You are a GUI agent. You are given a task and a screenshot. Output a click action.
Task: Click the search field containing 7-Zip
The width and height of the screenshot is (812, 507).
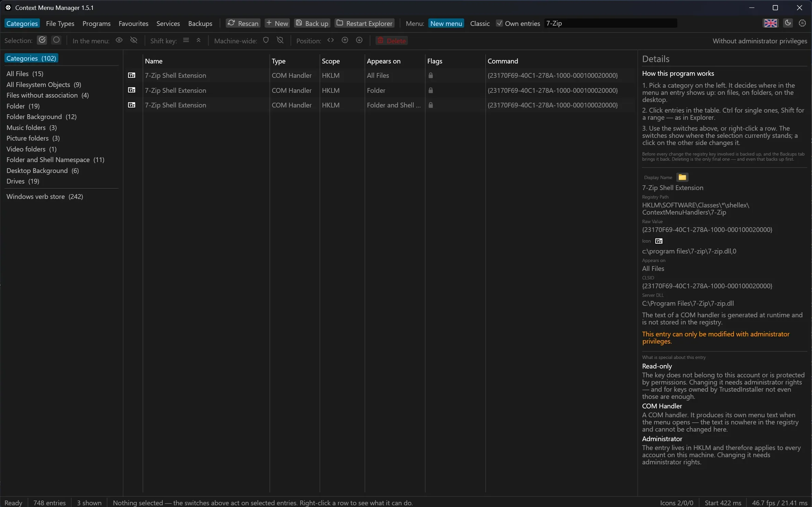click(610, 23)
